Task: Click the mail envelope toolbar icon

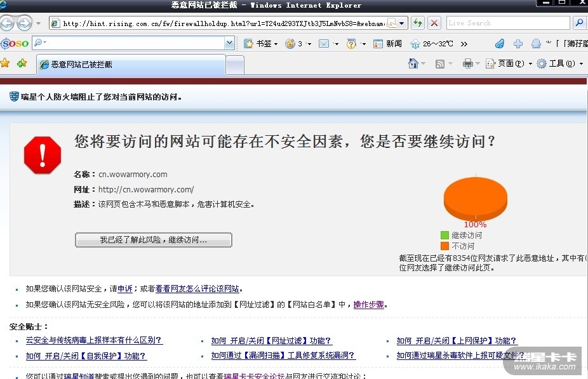Action: [x=324, y=44]
